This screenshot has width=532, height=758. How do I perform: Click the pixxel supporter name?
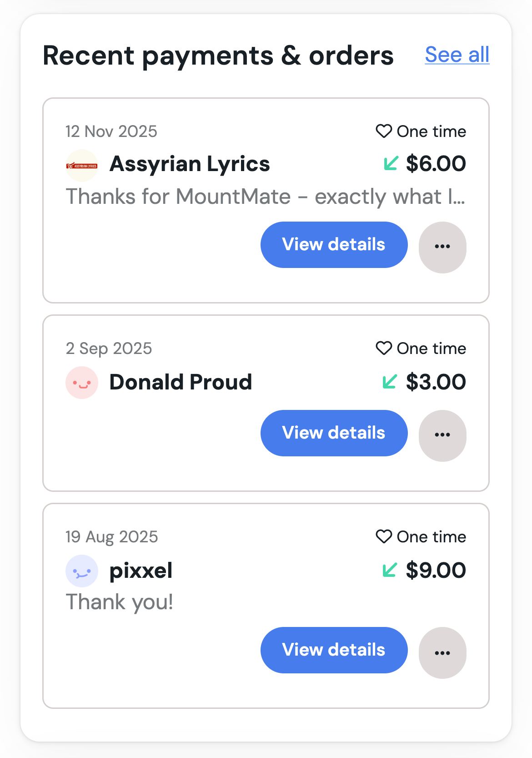[x=141, y=571]
